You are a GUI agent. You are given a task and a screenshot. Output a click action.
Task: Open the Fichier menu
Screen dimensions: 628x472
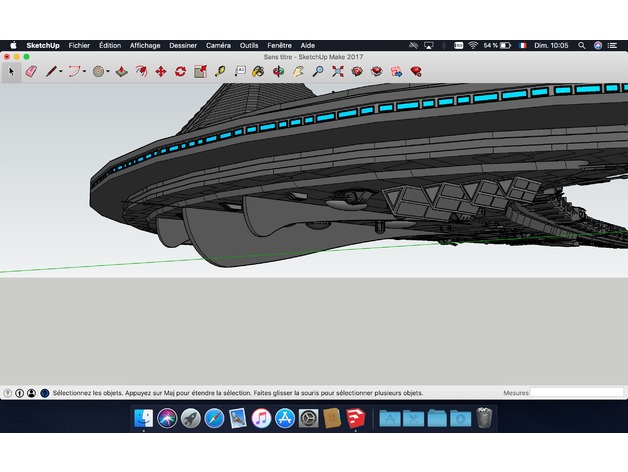(x=79, y=45)
